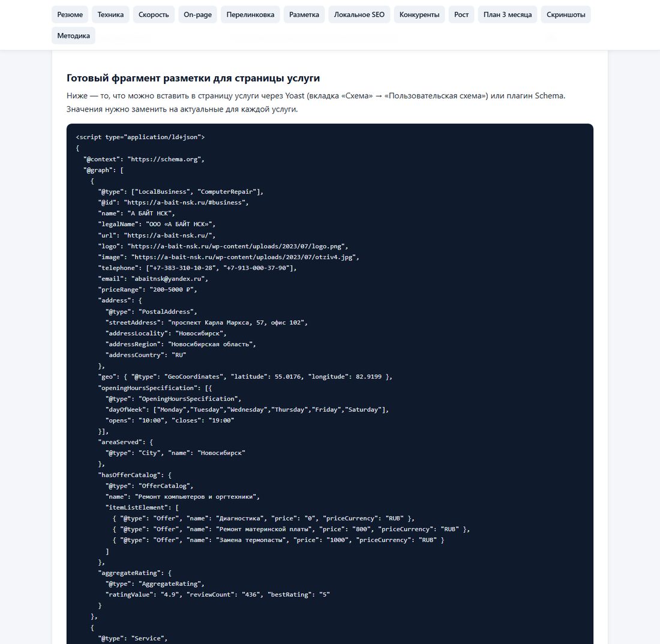
Task: Click the LocalBusiness, ComputerRepair type line
Action: pos(181,192)
